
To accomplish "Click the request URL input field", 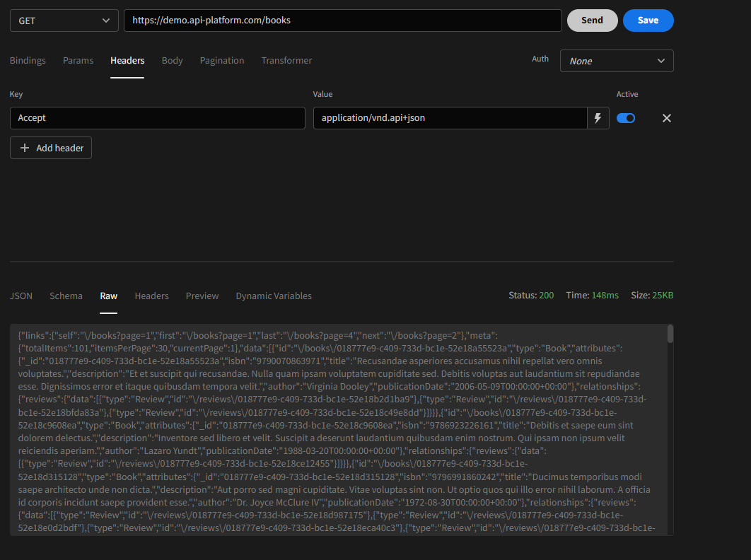I will click(x=342, y=21).
